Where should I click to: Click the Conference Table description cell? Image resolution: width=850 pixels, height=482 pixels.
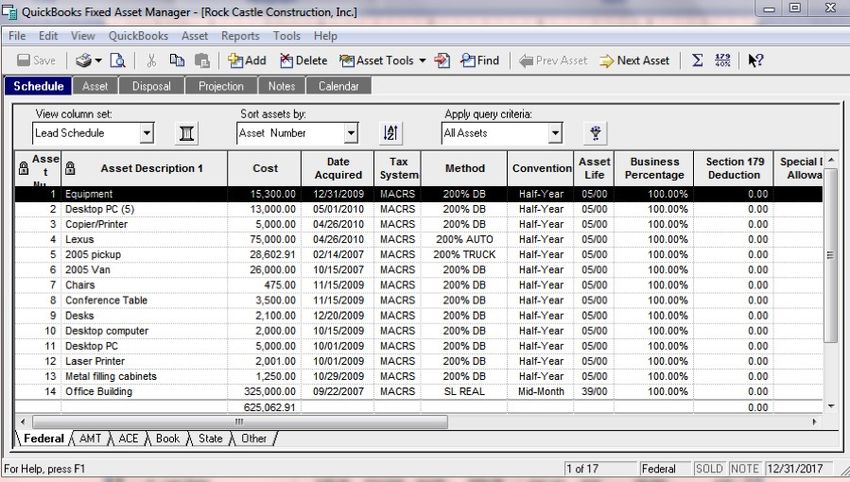tap(144, 300)
